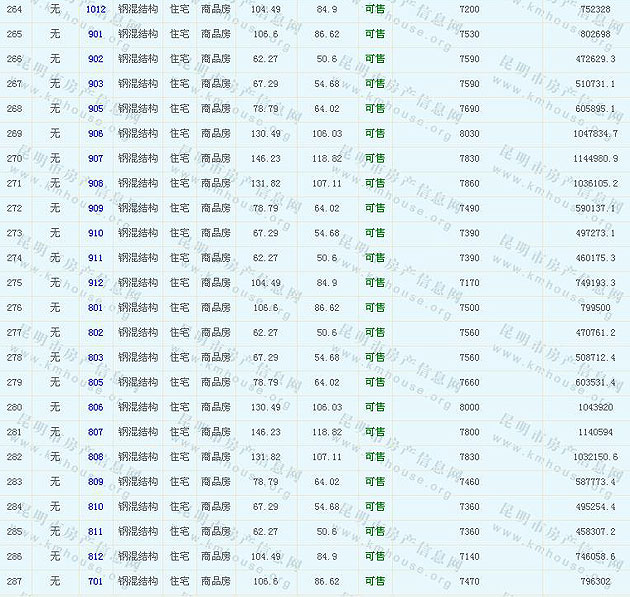Select total price cell 1140594

594,432
